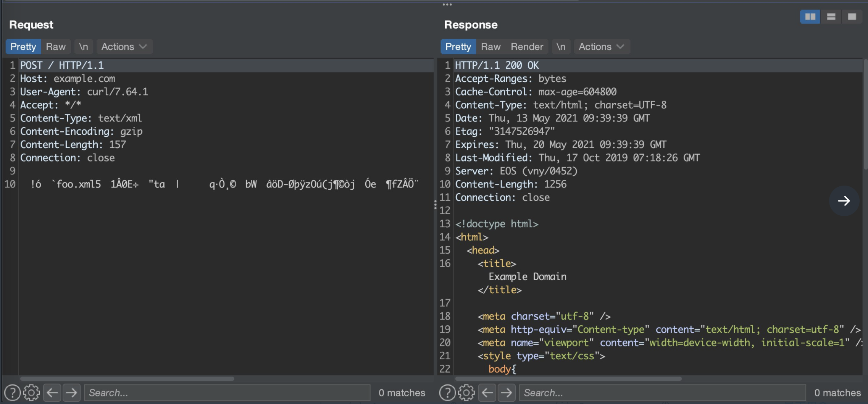Click 'Connection: close' in Request
Viewport: 868px width, 404px height.
click(67, 158)
